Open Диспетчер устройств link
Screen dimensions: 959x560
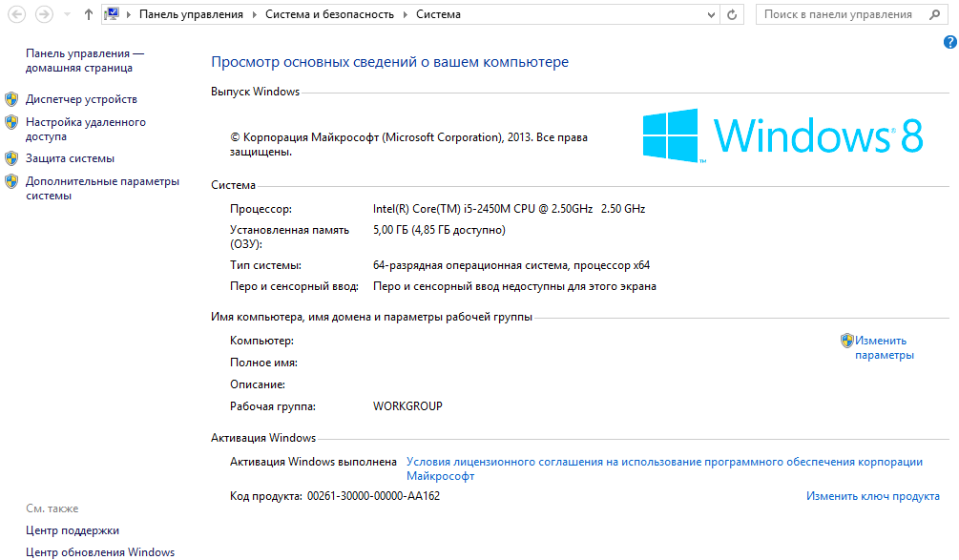81,99
